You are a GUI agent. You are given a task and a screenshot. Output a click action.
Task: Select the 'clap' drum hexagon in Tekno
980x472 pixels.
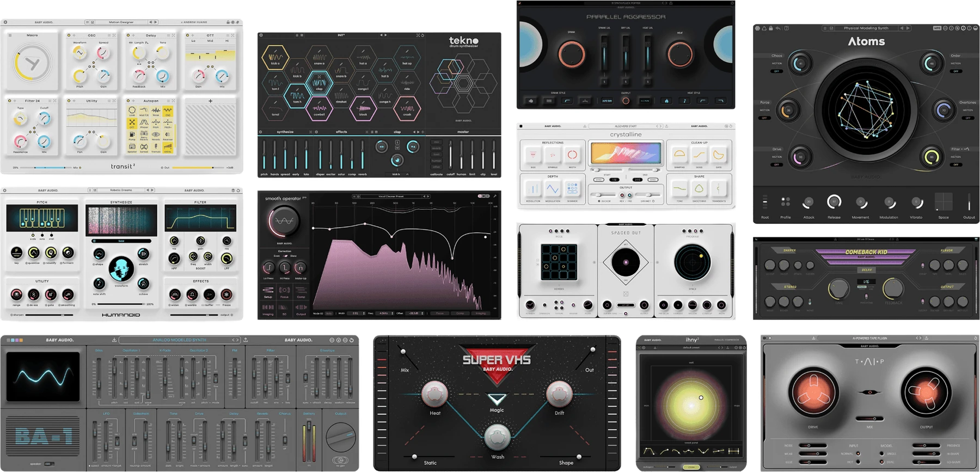click(x=319, y=83)
